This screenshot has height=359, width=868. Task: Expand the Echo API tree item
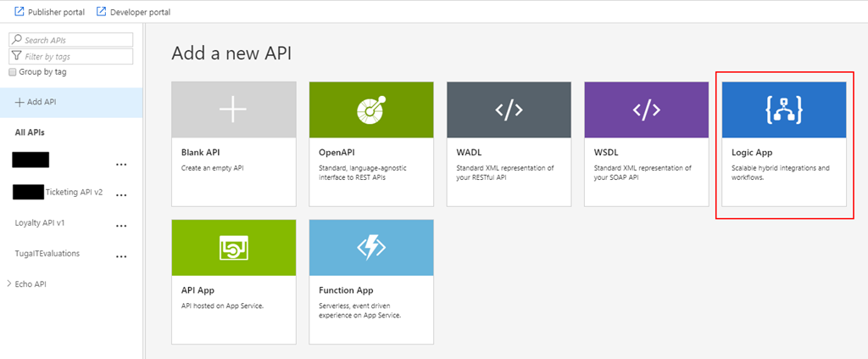click(x=9, y=283)
